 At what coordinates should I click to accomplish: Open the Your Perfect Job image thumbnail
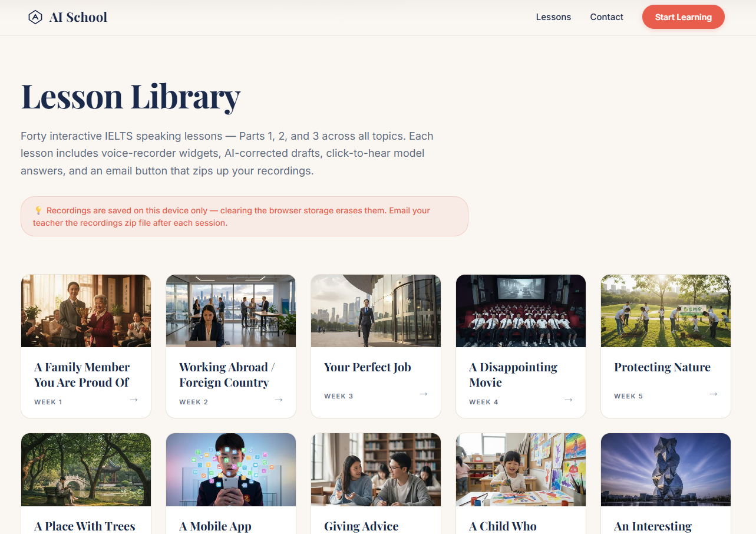click(x=376, y=311)
